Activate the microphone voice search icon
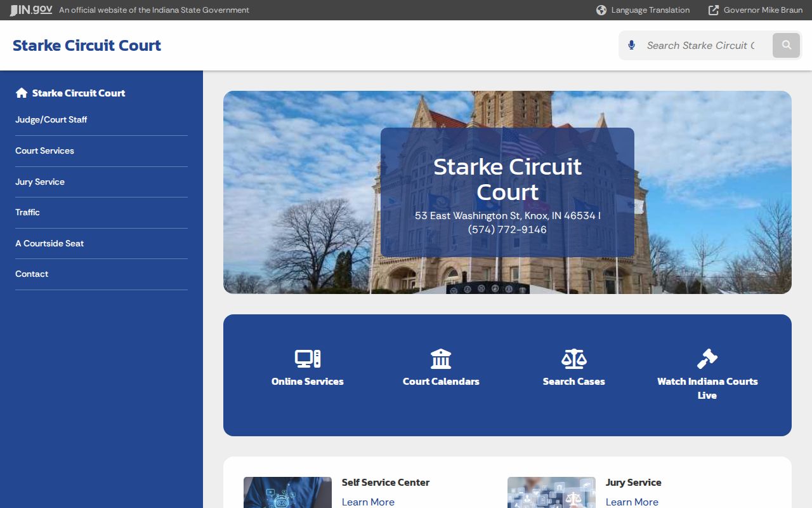The image size is (812, 508). (x=631, y=45)
